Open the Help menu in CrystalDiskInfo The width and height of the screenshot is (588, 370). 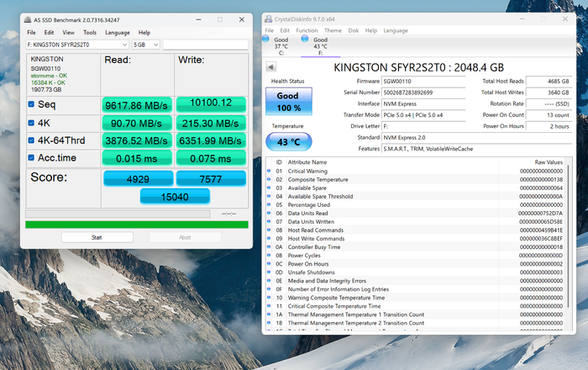pyautogui.click(x=371, y=30)
